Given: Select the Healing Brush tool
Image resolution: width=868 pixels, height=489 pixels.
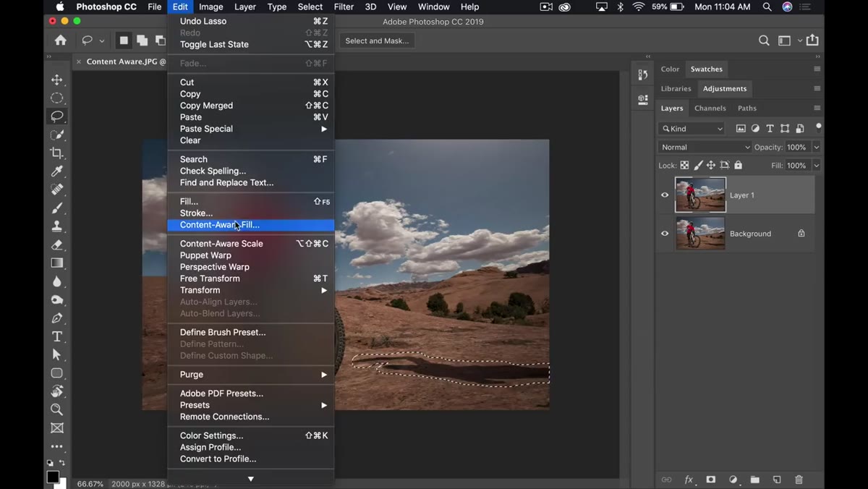Looking at the screenshot, I should [57, 190].
